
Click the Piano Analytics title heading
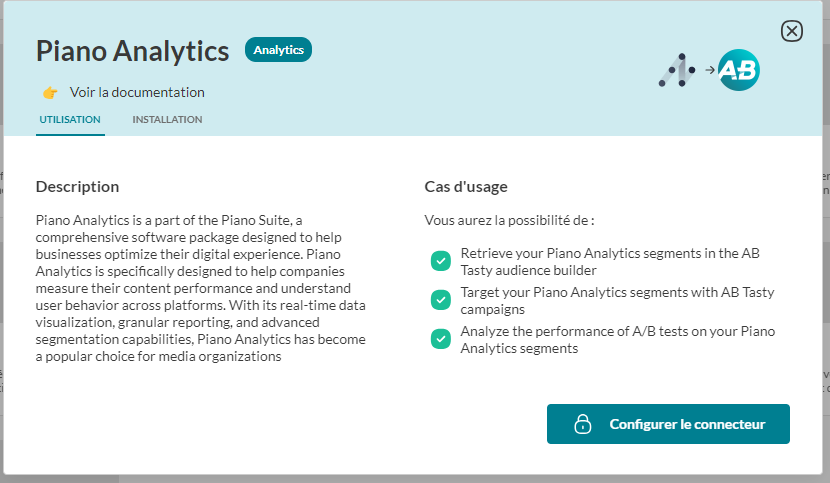[x=133, y=50]
